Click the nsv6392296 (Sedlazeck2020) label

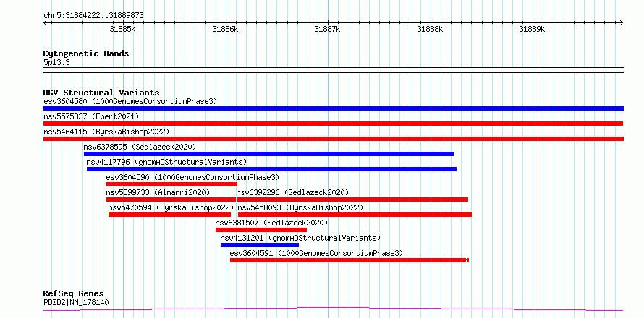click(x=293, y=192)
